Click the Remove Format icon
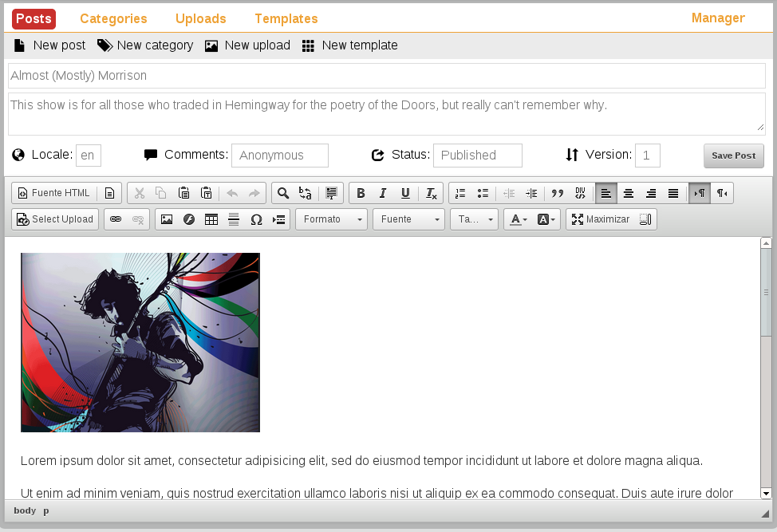The image size is (777, 532). [x=431, y=193]
